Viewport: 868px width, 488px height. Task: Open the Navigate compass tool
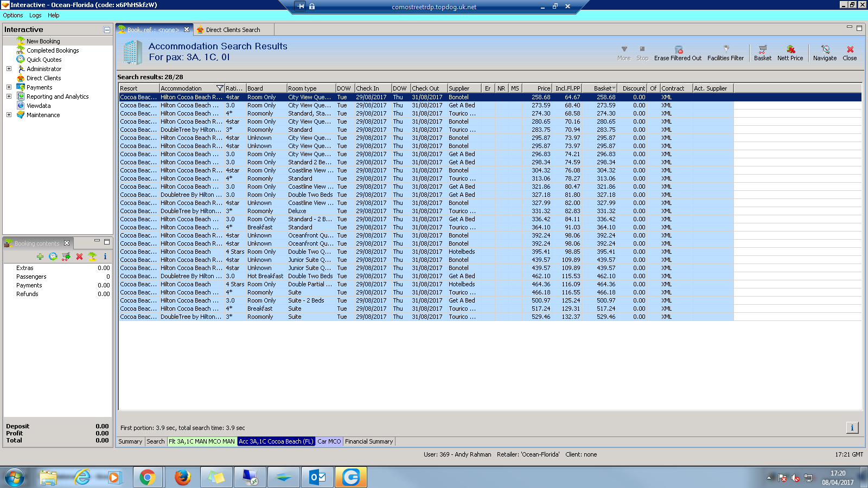[825, 53]
